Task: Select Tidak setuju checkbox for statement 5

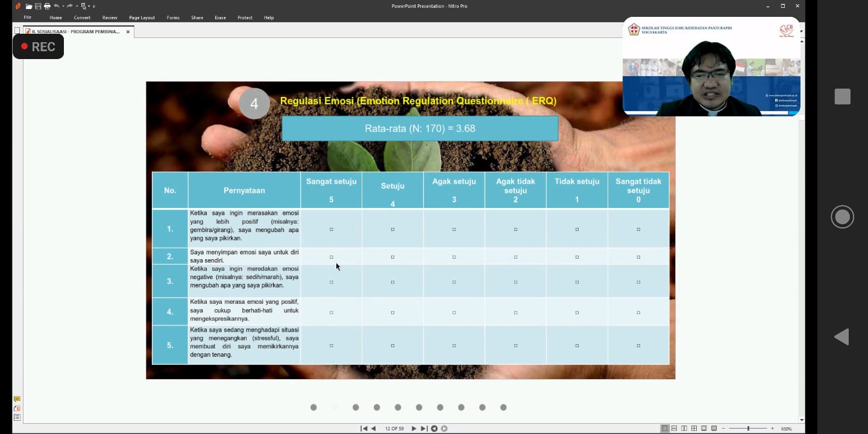Action: (x=577, y=345)
